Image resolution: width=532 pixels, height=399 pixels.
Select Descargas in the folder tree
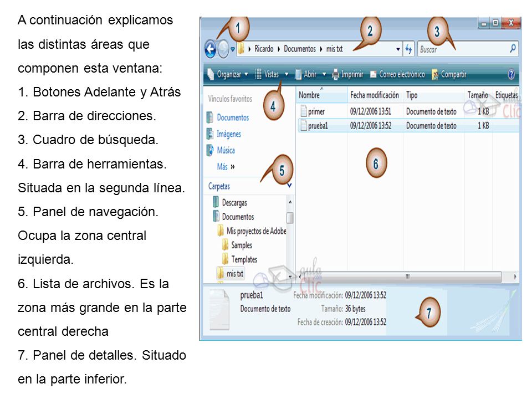pyautogui.click(x=234, y=203)
